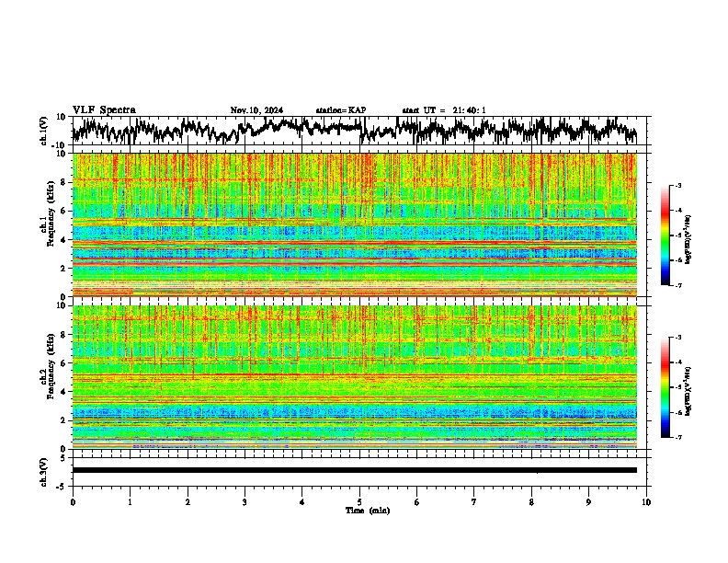Click the ch.1 voltage waveform trace
Viewport: 728px width, 563px height.
[354, 131]
